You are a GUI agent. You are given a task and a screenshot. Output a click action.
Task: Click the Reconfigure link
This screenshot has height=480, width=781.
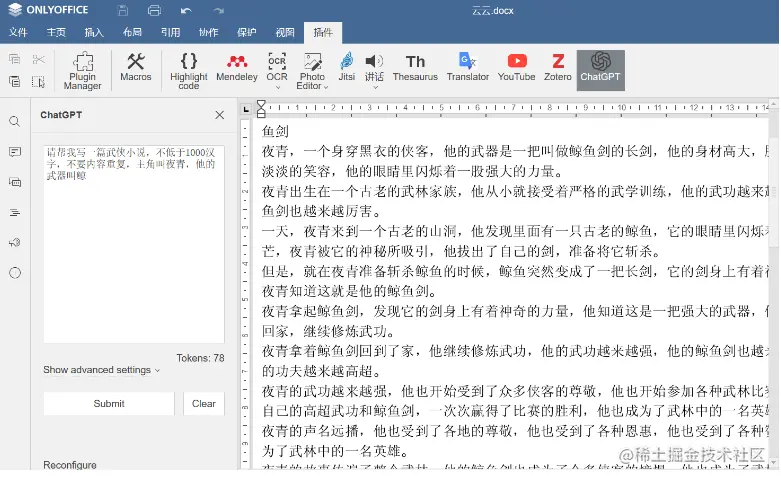(x=70, y=465)
